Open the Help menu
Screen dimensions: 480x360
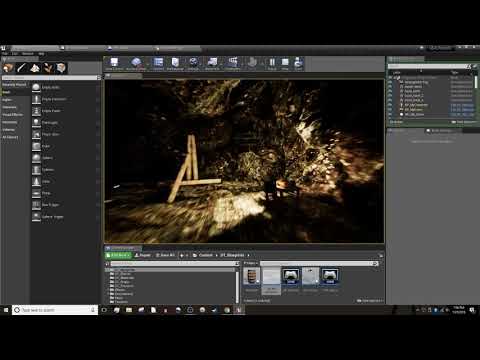[x=41, y=54]
